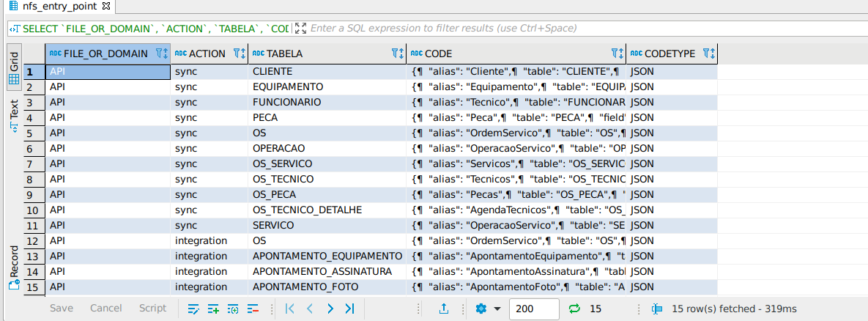The width and height of the screenshot is (868, 321).
Task: Open filter/sort for CODETYPE column
Action: tap(708, 53)
